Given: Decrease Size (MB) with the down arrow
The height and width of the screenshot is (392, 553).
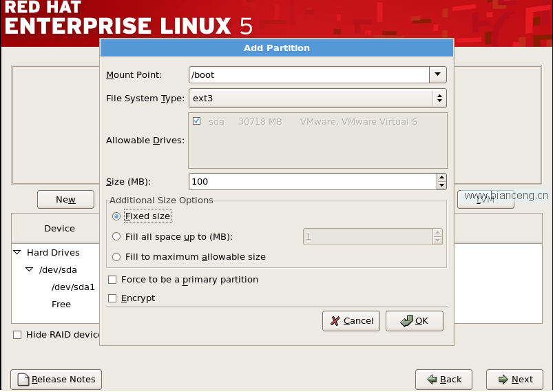Looking at the screenshot, I should [x=441, y=185].
